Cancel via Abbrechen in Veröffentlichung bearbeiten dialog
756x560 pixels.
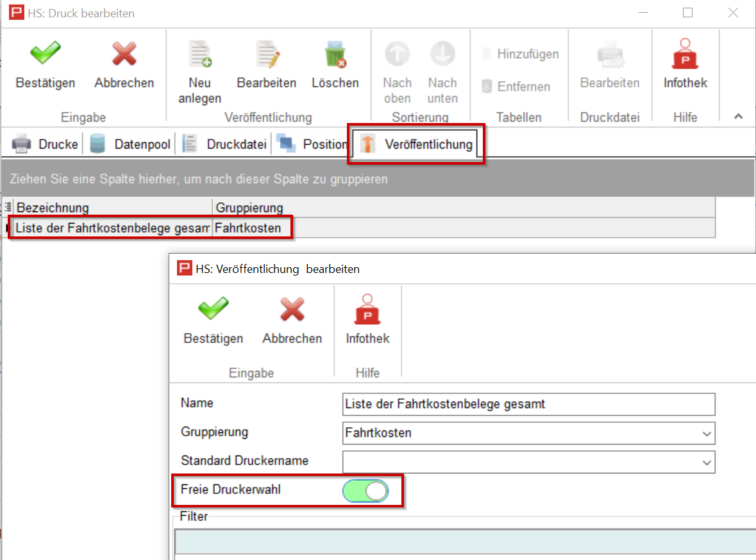[292, 311]
